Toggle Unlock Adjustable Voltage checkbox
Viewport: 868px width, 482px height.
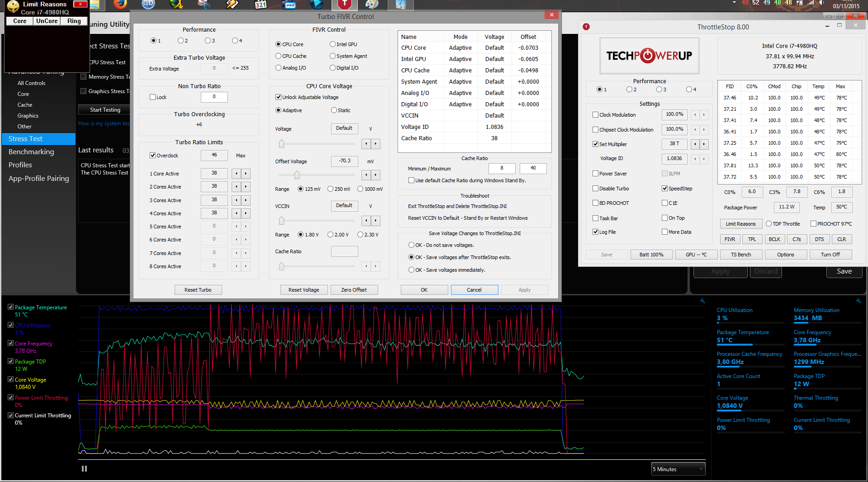[x=279, y=97]
